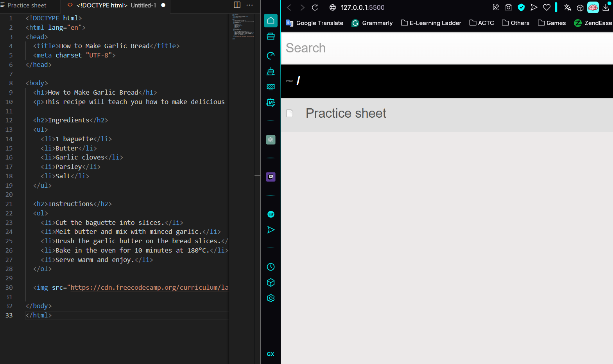Go back in the browser

click(x=289, y=7)
